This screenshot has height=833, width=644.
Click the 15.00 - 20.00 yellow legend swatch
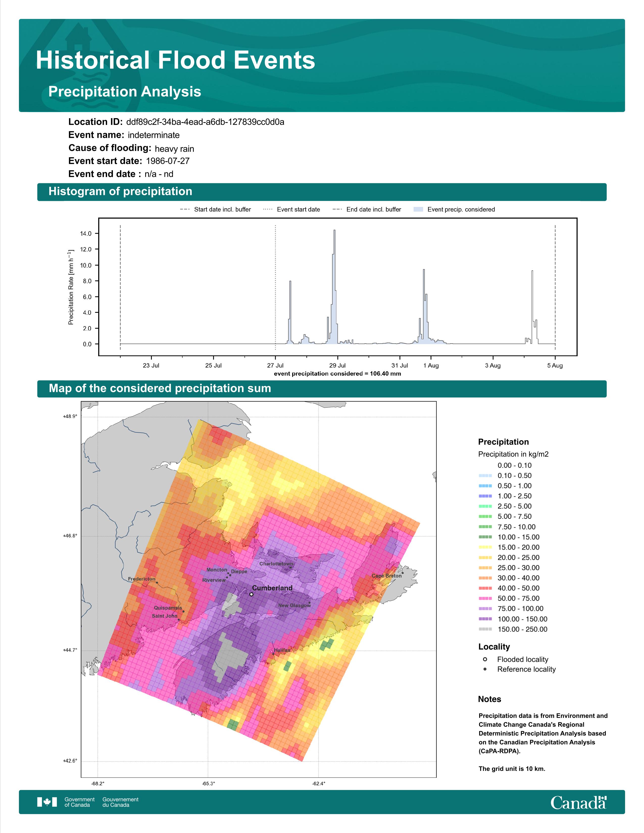pyautogui.click(x=485, y=547)
